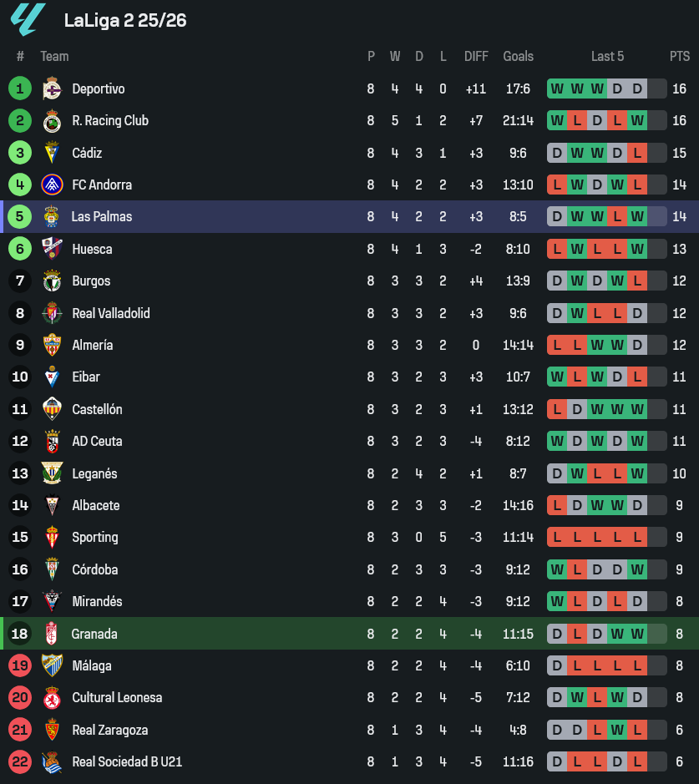Click the Las Palmas club badge
This screenshot has height=784, width=699.
52,217
